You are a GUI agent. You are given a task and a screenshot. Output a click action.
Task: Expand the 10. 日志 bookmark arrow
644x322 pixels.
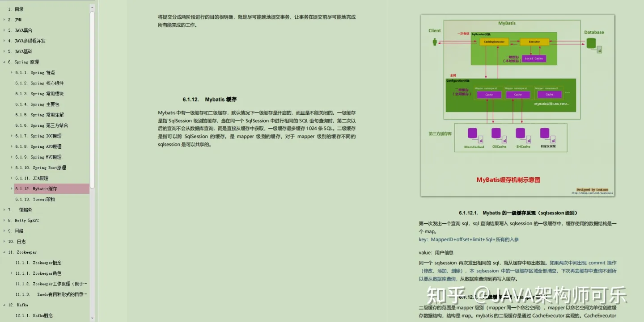pyautogui.click(x=4, y=242)
